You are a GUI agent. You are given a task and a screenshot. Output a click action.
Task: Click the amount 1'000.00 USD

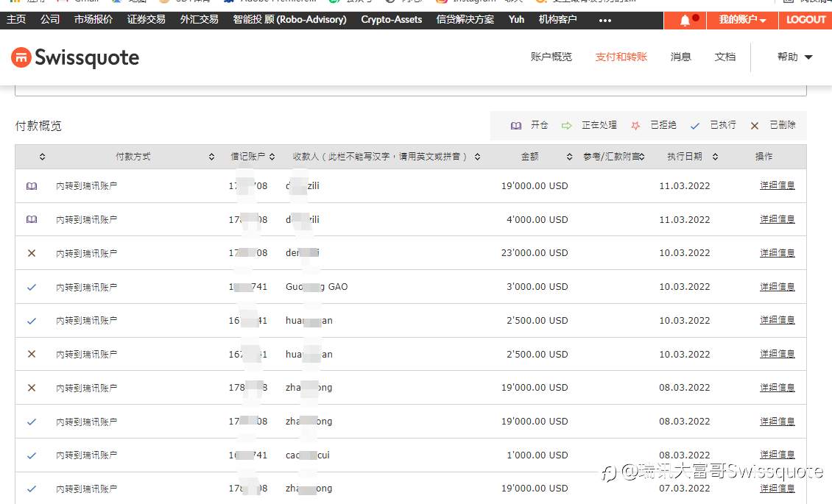click(x=537, y=455)
